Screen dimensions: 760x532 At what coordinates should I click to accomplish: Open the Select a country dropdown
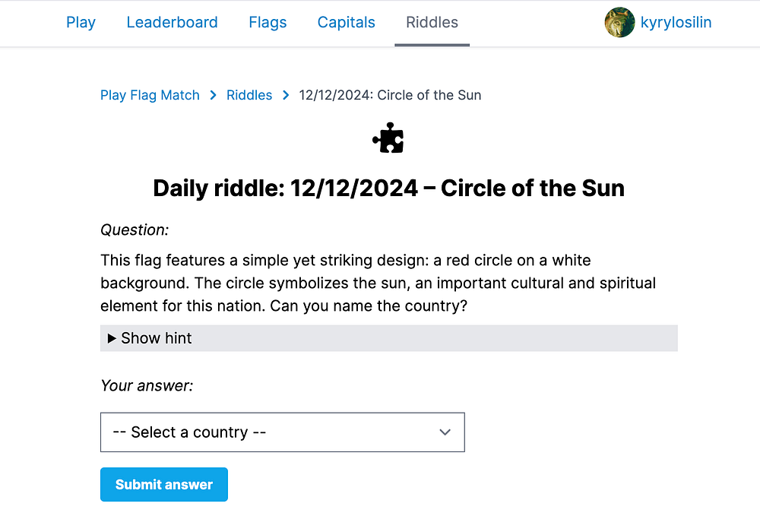pyautogui.click(x=282, y=432)
